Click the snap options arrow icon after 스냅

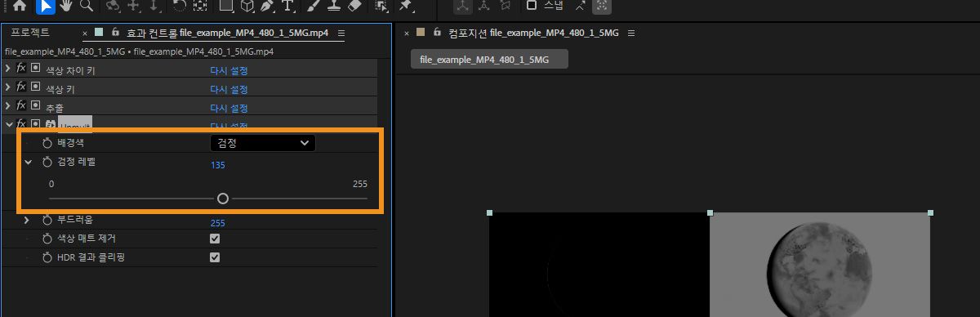(581, 6)
